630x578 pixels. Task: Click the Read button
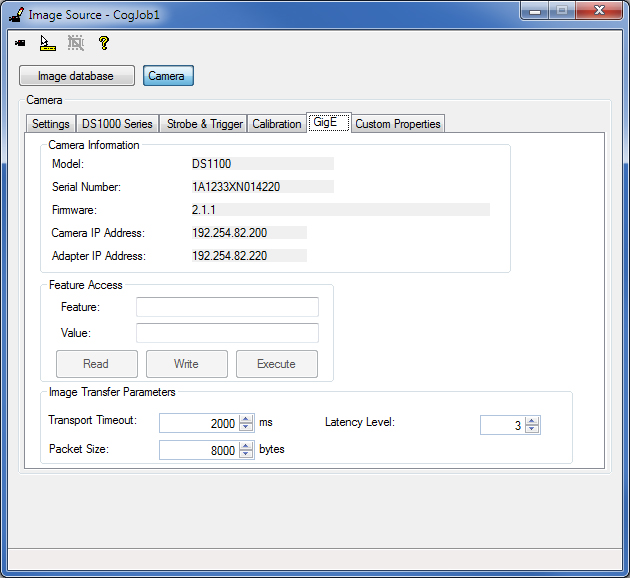[x=97, y=364]
